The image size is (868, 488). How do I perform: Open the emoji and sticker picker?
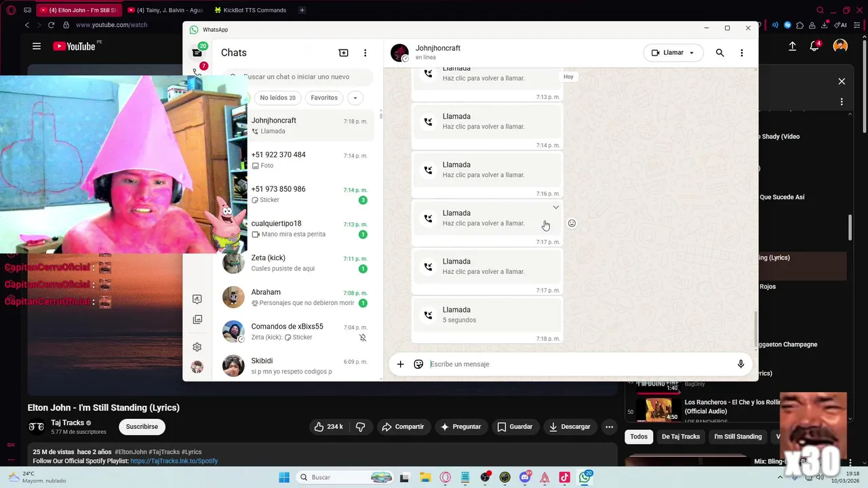(418, 364)
